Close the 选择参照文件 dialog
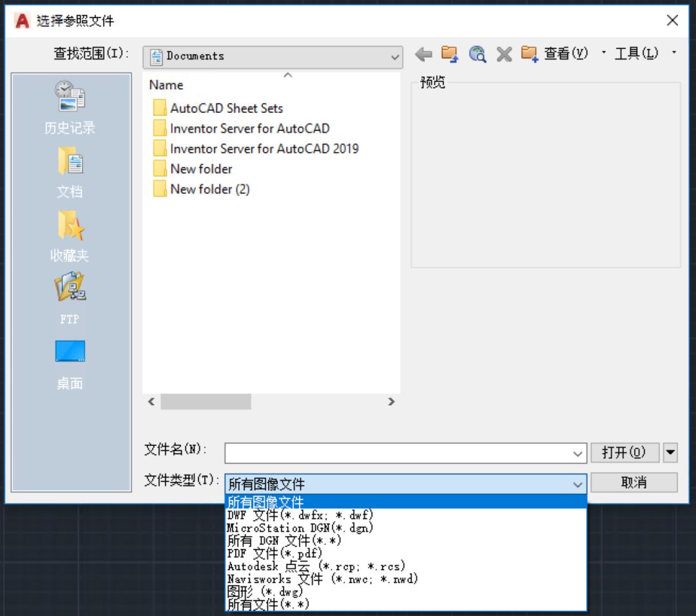The height and width of the screenshot is (616, 696). click(x=672, y=20)
